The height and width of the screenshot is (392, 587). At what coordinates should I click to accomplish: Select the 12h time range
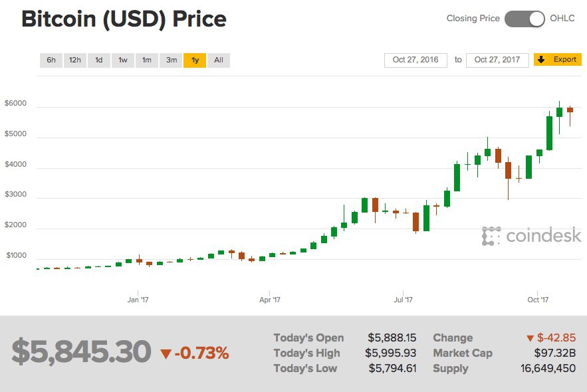tap(74, 60)
